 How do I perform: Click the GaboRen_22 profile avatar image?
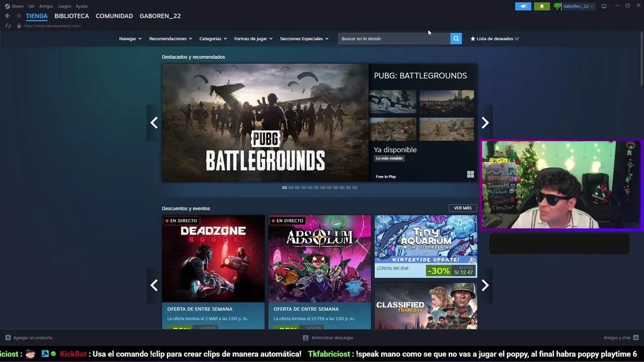point(557,6)
